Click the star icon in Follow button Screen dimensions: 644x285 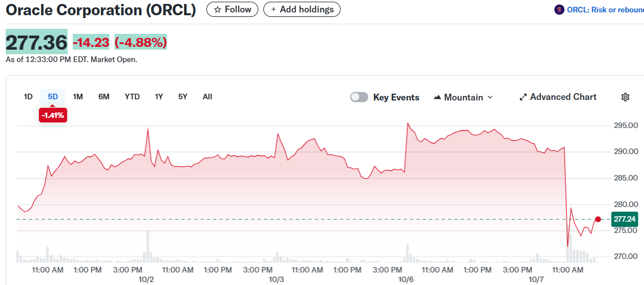pos(217,10)
